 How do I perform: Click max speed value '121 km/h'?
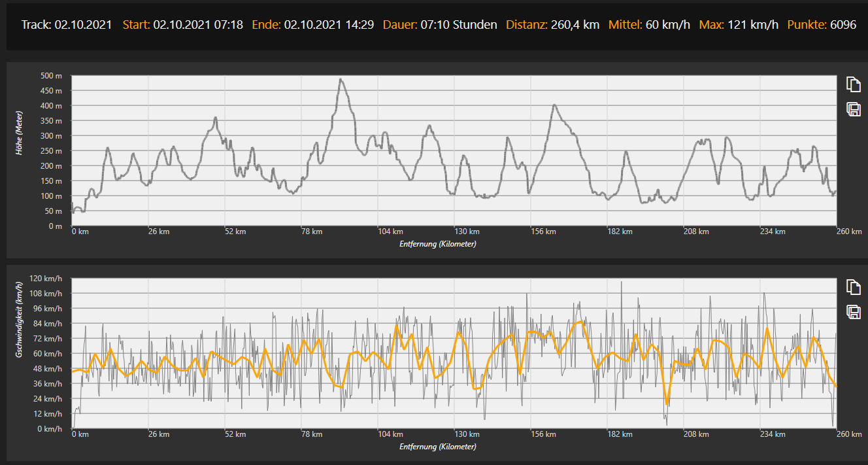coord(752,25)
